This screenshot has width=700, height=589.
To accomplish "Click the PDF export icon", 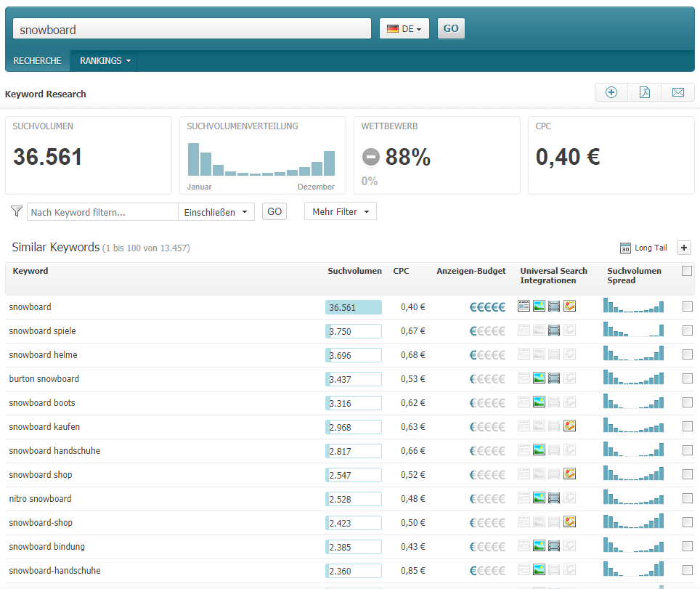I will tap(645, 92).
